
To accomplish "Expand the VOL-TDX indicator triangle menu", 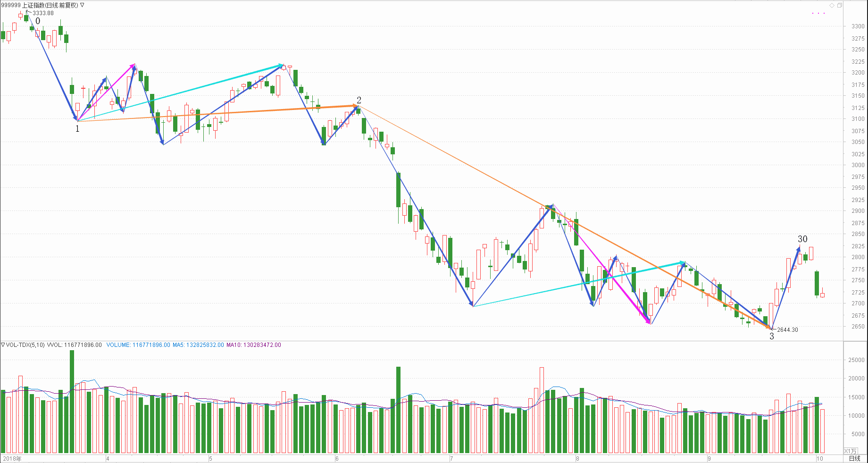I will [3, 345].
